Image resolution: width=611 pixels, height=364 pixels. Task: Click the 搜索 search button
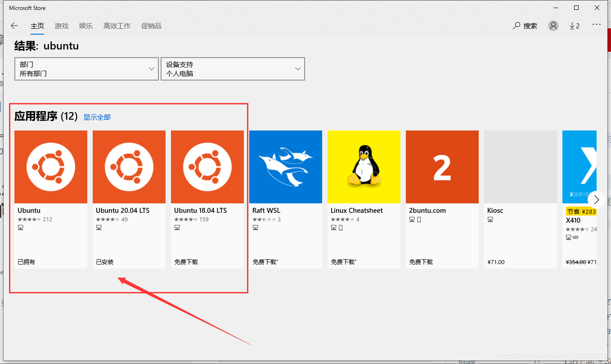525,26
